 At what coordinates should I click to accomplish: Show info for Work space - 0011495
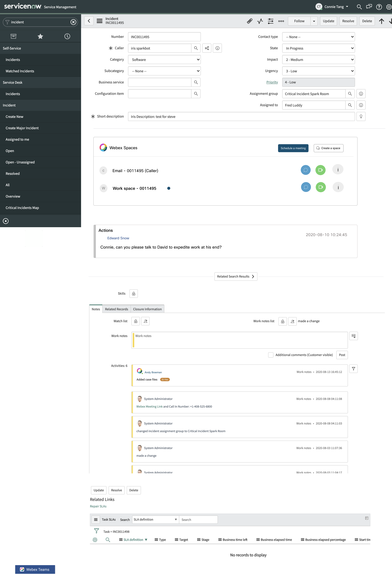[x=338, y=187]
